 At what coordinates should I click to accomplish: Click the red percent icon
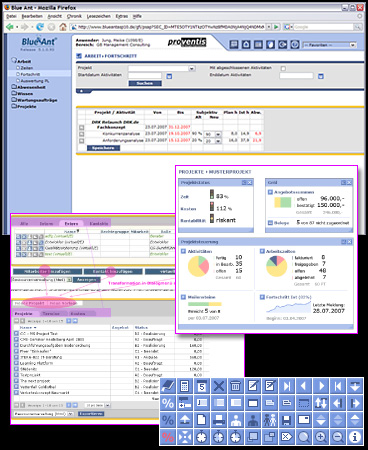coord(168,437)
